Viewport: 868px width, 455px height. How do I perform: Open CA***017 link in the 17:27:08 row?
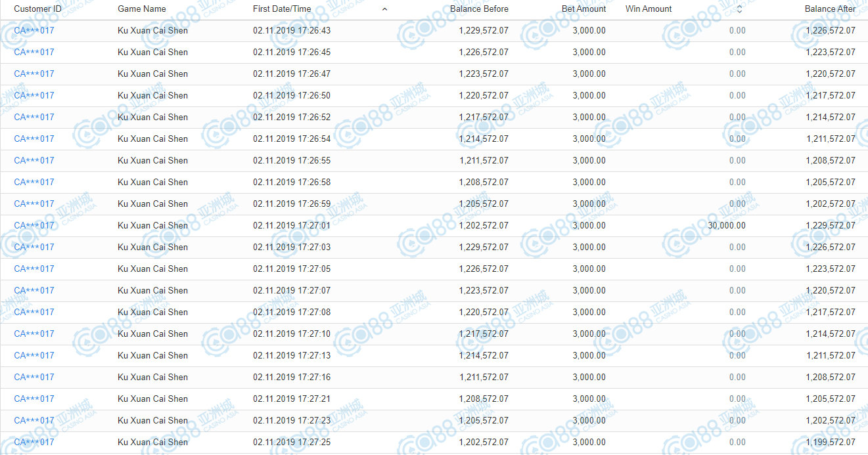coord(34,312)
